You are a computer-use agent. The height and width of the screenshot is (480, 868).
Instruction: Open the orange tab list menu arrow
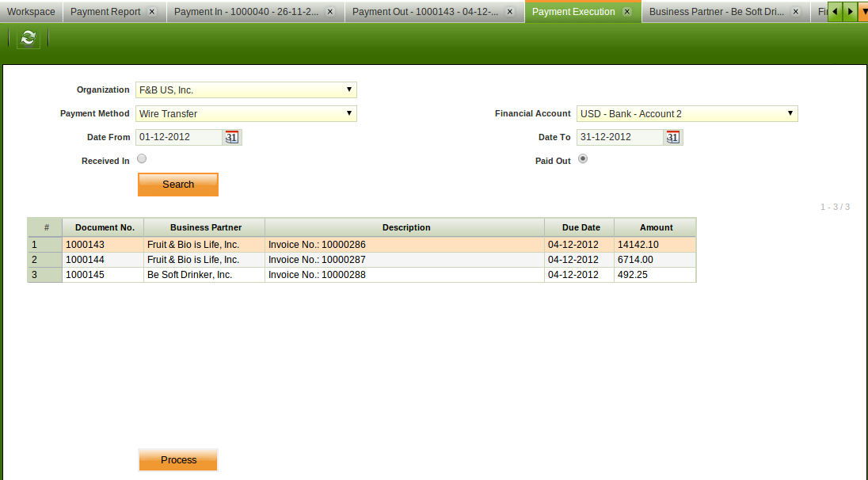click(862, 12)
